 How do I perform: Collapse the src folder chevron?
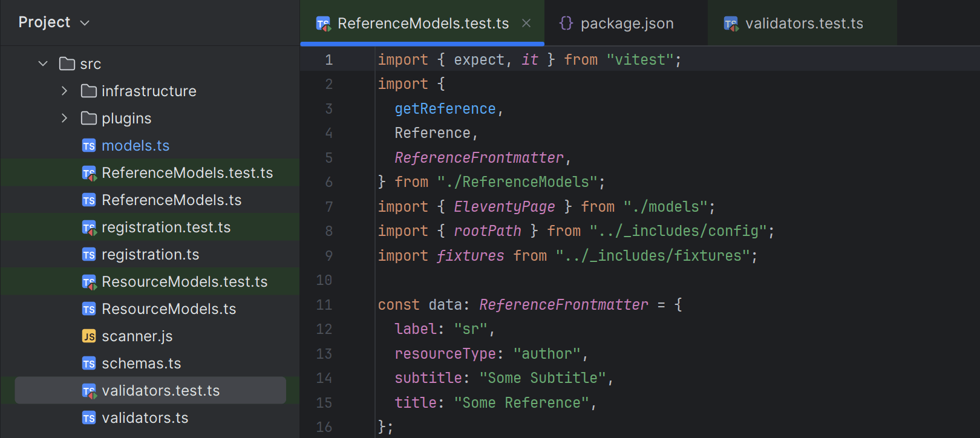pos(43,64)
